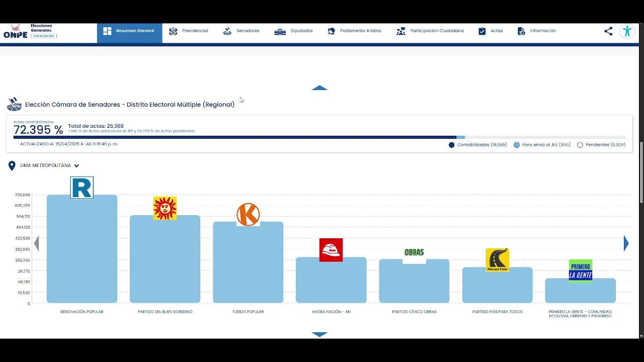This screenshot has width=644, height=362.
Task: Click the Partido Cívico Obras logo
Action: tap(414, 252)
